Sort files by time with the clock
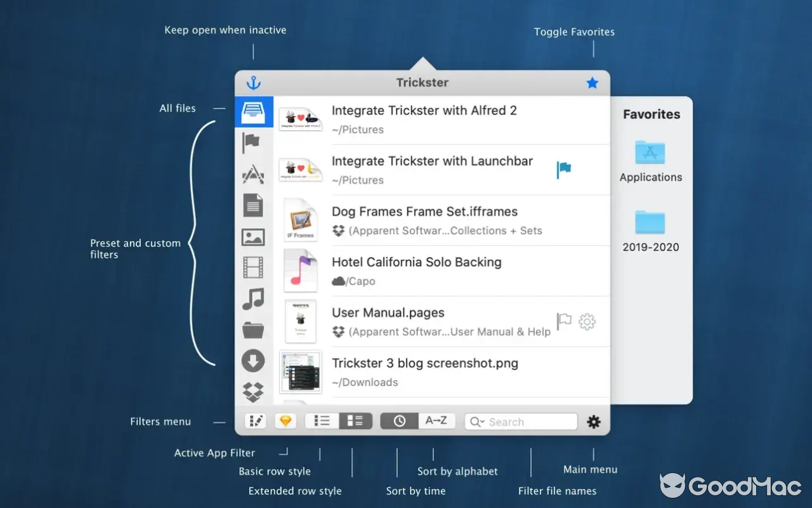The image size is (812, 508). 399,420
